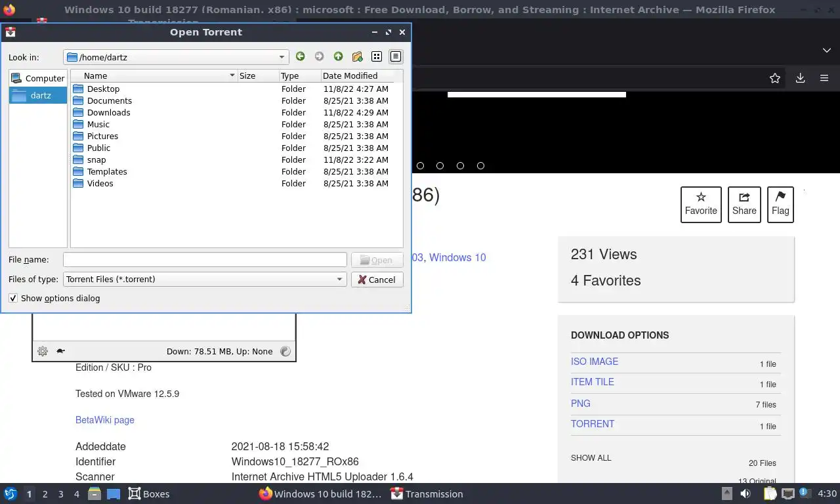Sort file list by Type column
Screen dimensions: 840x504
coord(299,75)
